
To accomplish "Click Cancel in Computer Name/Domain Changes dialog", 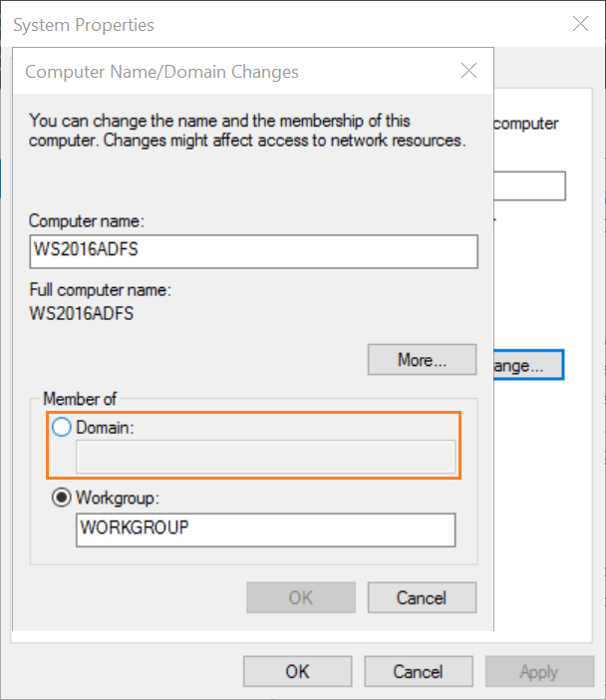I will (423, 597).
